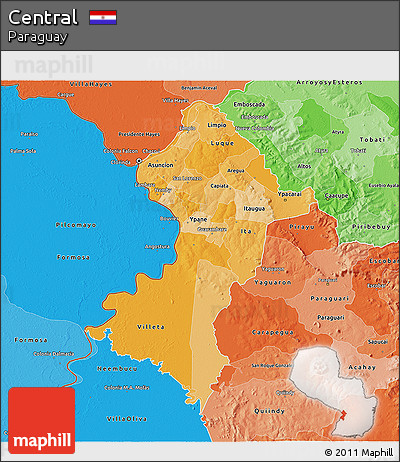
Task: Select the "San Lorenzo" map label
Action: (187, 178)
